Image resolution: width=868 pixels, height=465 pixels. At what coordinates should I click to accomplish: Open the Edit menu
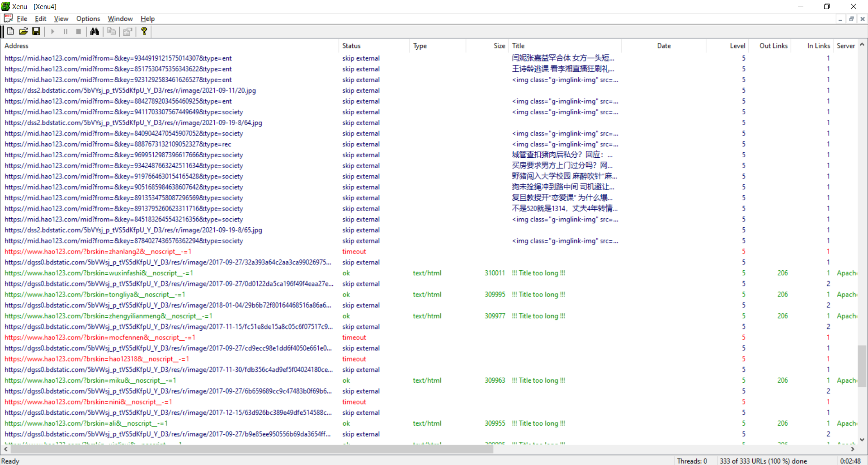coord(41,19)
